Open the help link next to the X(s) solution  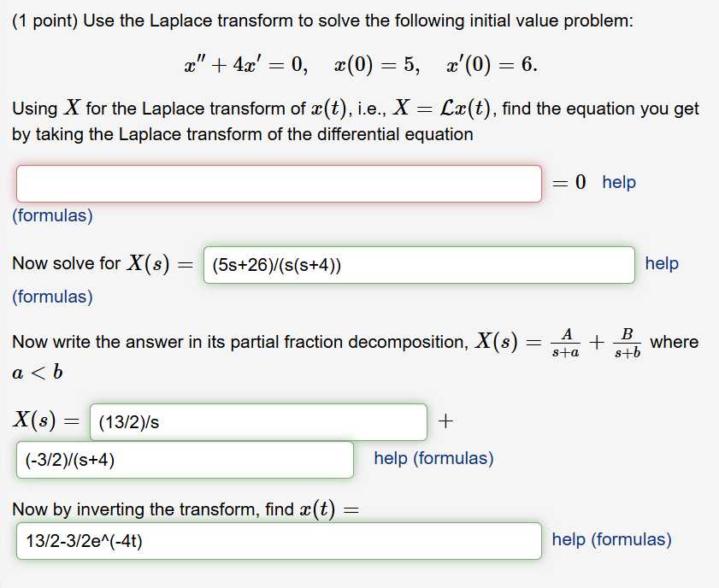[x=662, y=264]
